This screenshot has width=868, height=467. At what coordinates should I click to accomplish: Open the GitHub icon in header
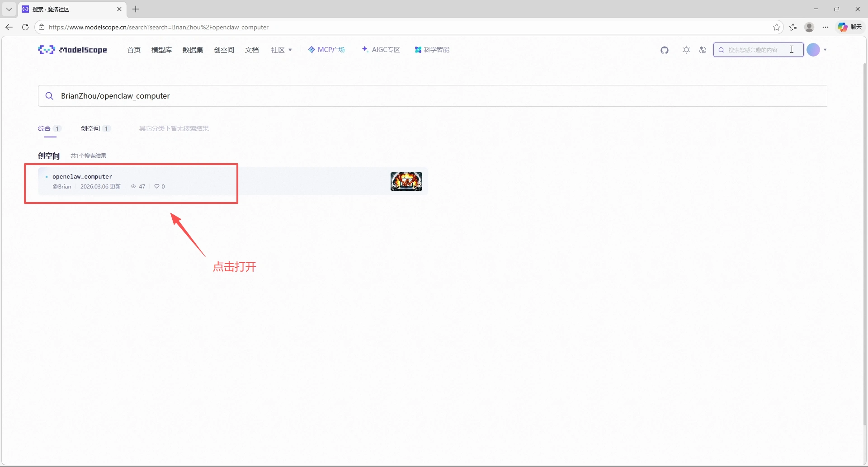pyautogui.click(x=664, y=50)
